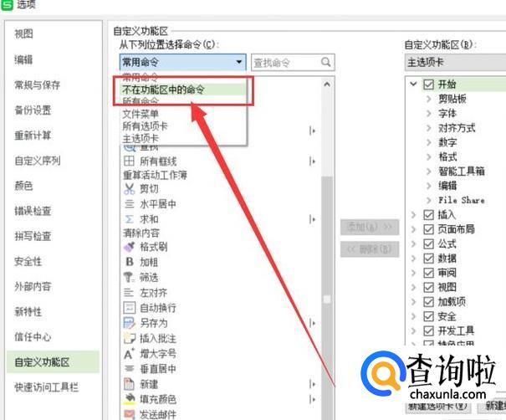
Task: Select the 求和 sigma icon
Action: click(129, 219)
